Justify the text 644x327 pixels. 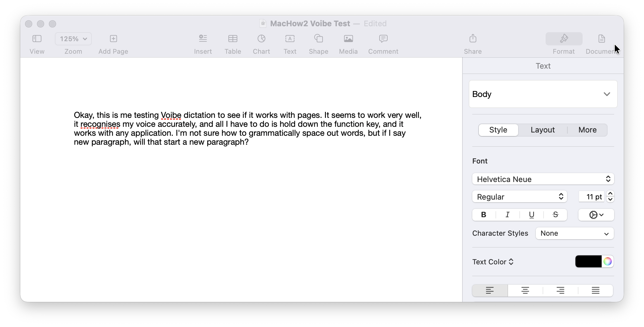[x=596, y=290]
